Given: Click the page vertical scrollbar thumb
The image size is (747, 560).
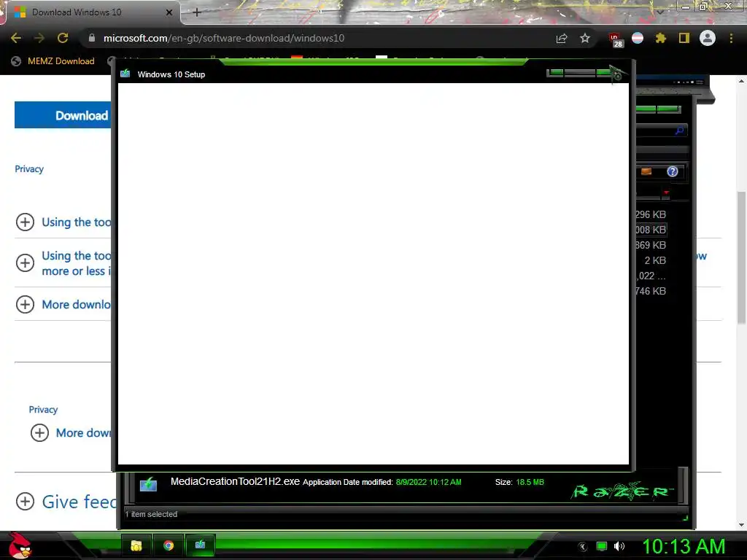Looking at the screenshot, I should (741, 257).
